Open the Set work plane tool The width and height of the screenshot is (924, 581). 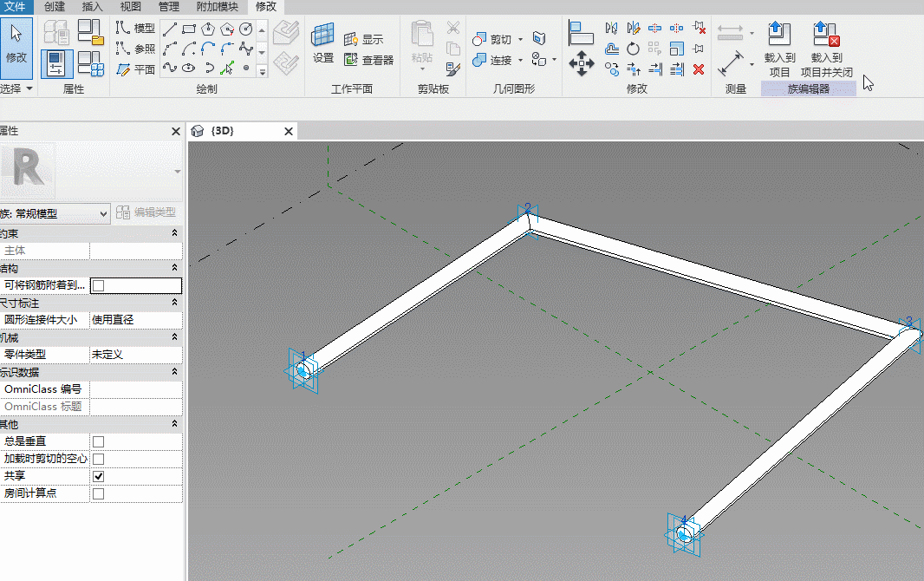(323, 42)
